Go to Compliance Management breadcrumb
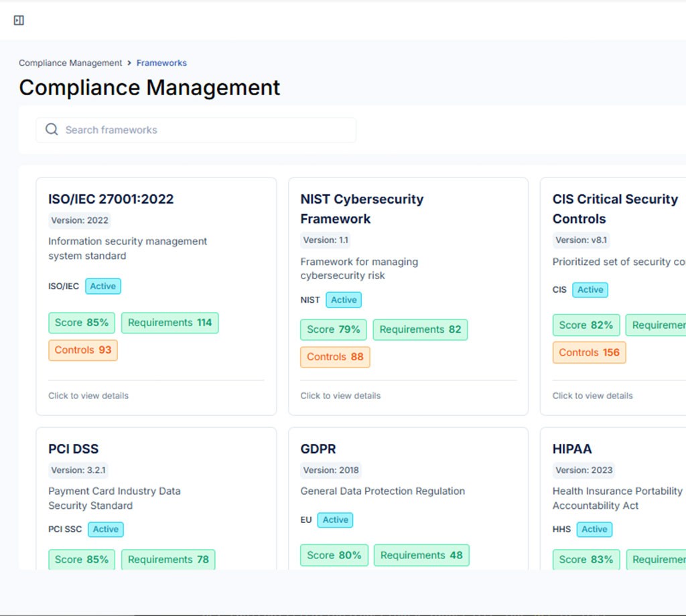This screenshot has height=616, width=686. pyautogui.click(x=70, y=63)
